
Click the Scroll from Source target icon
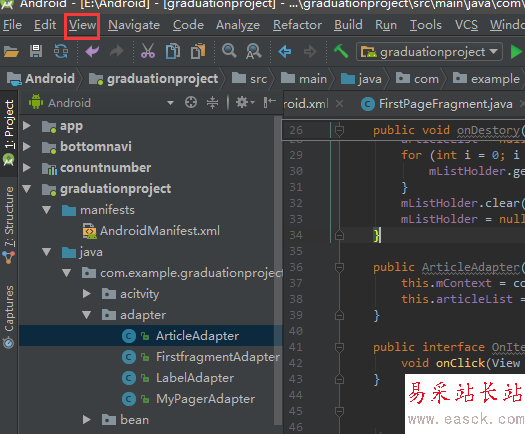[x=191, y=102]
